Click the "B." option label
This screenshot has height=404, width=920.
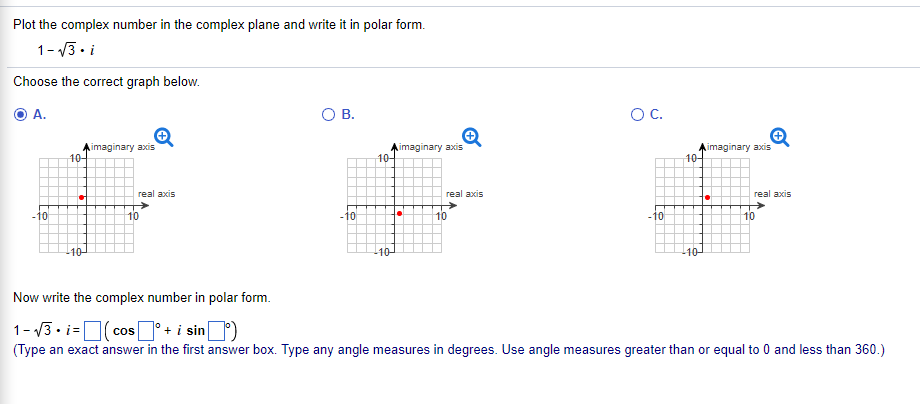pos(348,115)
